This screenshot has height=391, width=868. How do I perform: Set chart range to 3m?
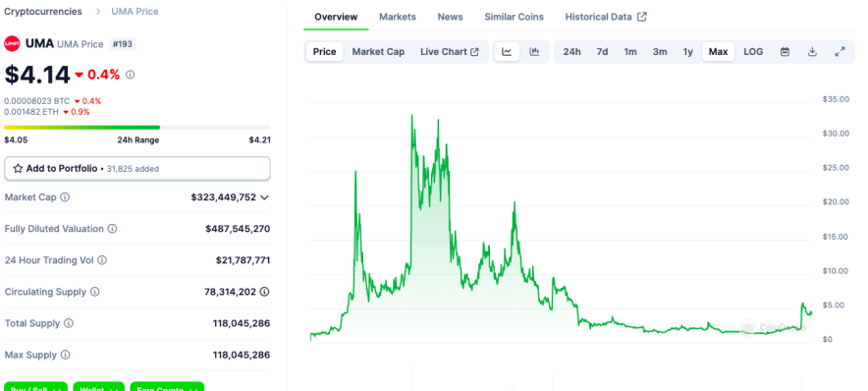point(659,52)
